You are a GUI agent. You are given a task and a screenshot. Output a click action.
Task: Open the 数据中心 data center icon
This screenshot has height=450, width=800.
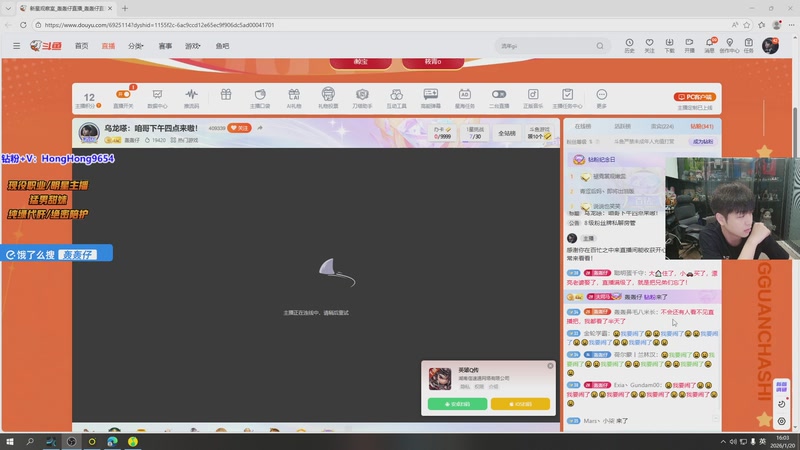pos(157,97)
